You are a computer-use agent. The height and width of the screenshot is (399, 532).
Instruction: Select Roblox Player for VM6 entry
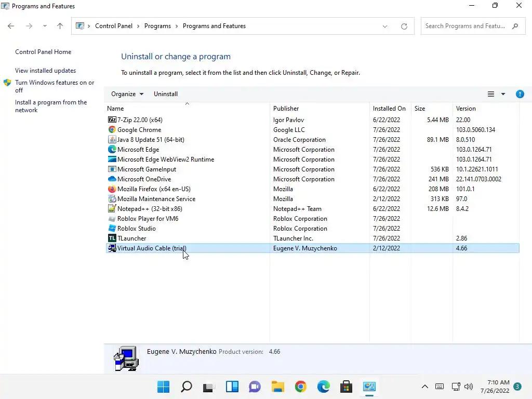click(x=312, y=219)
